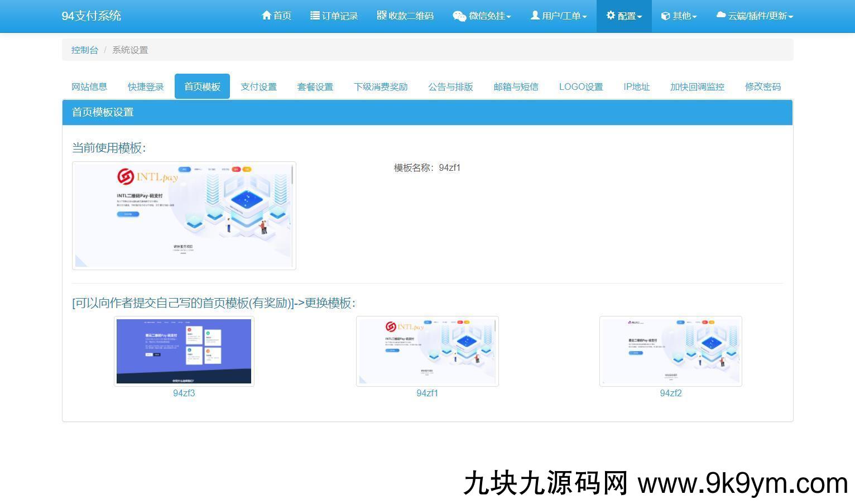Click the cloud icon for 云端/插件/更新
This screenshot has width=855, height=504.
[721, 16]
